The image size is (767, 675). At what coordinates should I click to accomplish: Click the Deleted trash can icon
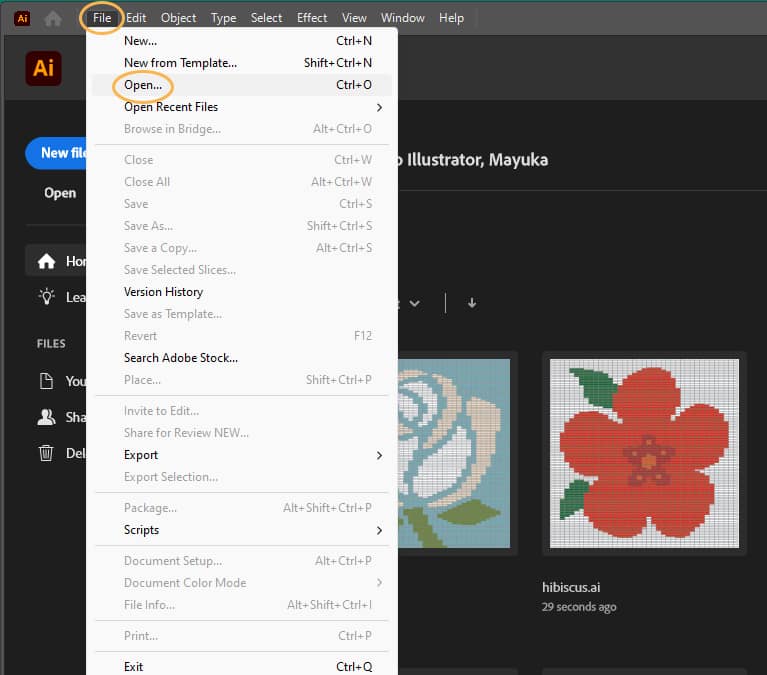pyautogui.click(x=46, y=453)
